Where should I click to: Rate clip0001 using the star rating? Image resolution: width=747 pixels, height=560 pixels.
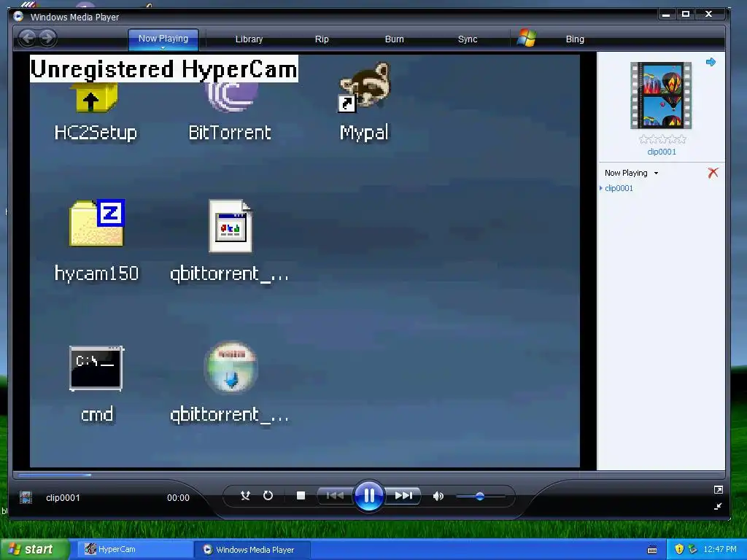[x=662, y=139]
